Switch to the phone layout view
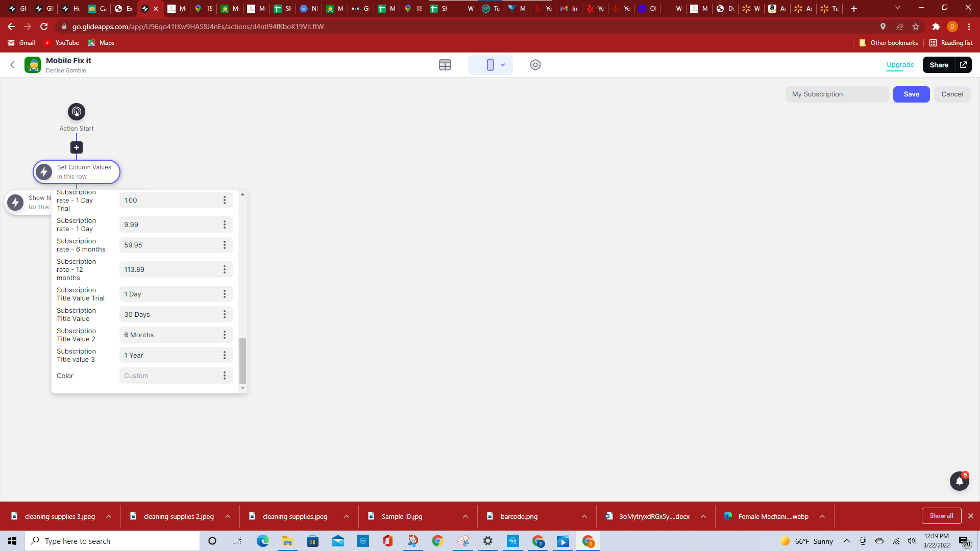The image size is (980, 551). coord(490,65)
